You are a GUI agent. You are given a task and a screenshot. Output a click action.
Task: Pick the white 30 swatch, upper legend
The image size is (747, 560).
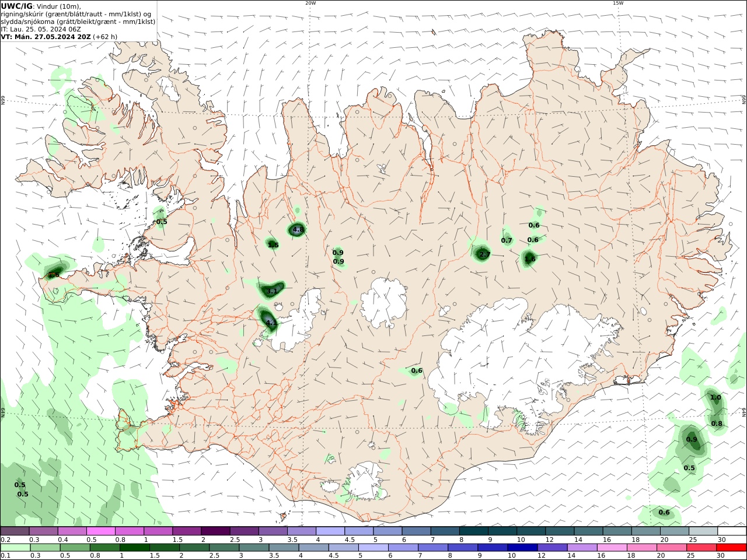(x=732, y=531)
